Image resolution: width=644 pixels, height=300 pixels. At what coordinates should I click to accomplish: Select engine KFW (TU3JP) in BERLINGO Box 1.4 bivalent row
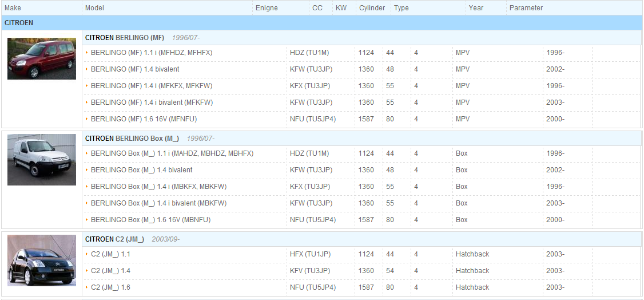(311, 169)
